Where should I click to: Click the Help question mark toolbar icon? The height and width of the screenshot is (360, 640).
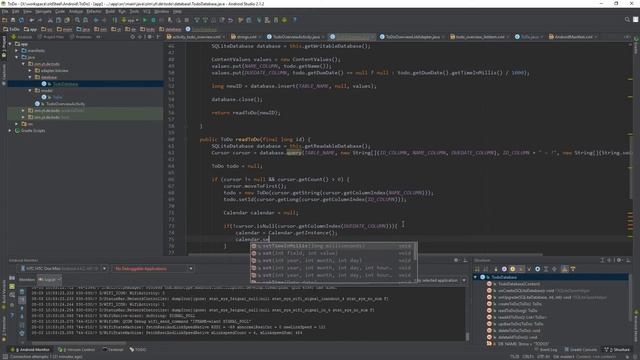tap(295, 20)
